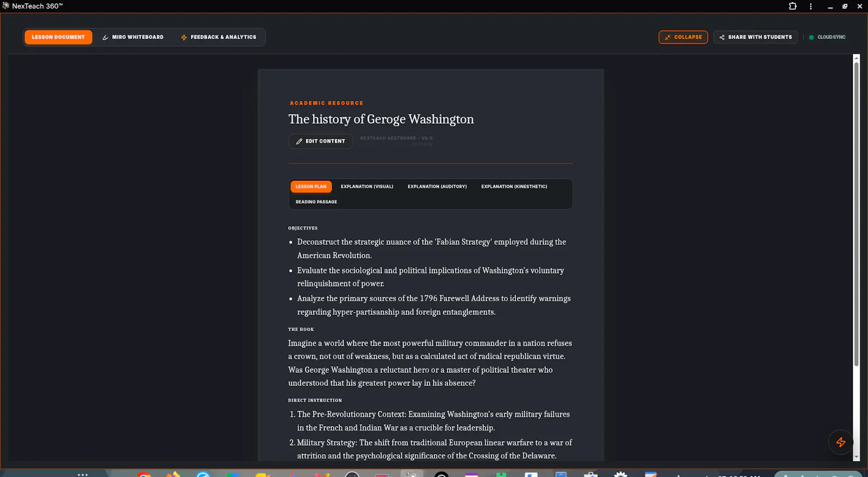Click the 'Objectives' section heading
868x477 pixels.
[x=303, y=228]
